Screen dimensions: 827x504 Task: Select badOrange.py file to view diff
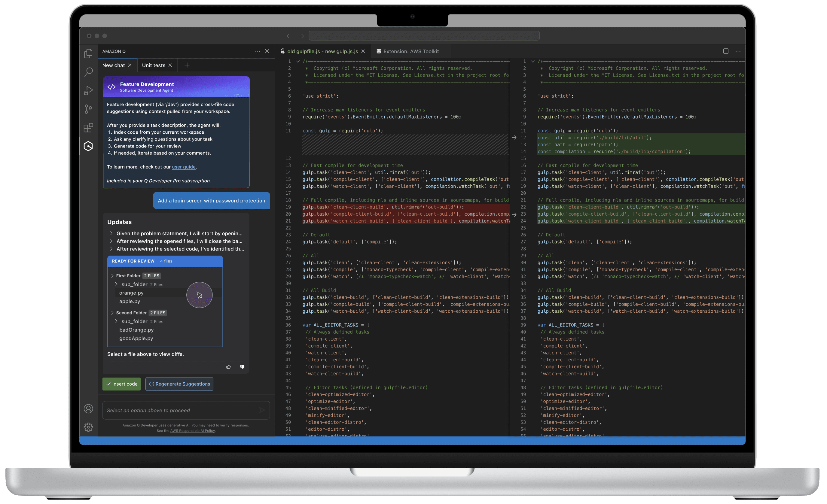coord(136,330)
